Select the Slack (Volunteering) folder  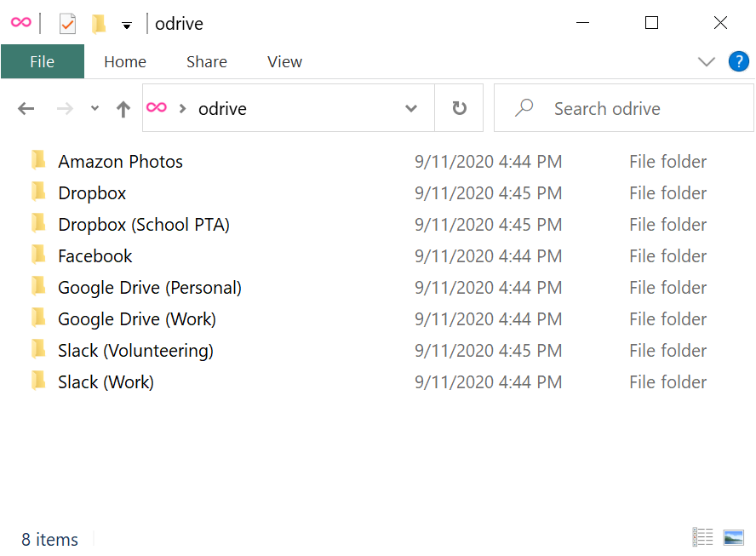(x=135, y=351)
